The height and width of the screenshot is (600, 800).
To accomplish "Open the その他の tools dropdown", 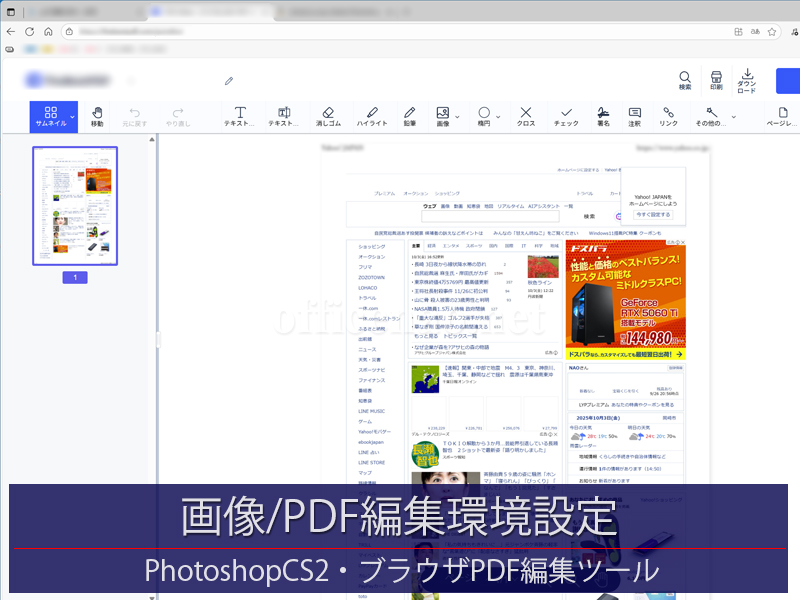I will coord(733,117).
